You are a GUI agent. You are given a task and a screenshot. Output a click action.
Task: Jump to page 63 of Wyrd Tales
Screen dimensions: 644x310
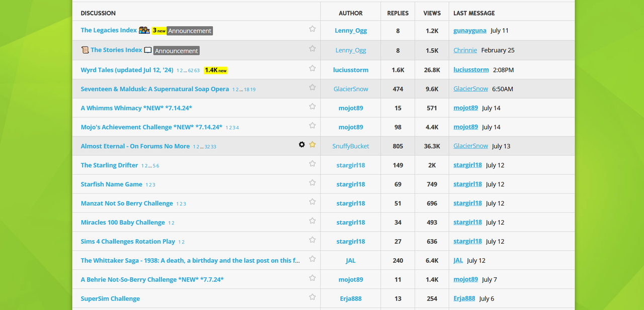tap(197, 71)
